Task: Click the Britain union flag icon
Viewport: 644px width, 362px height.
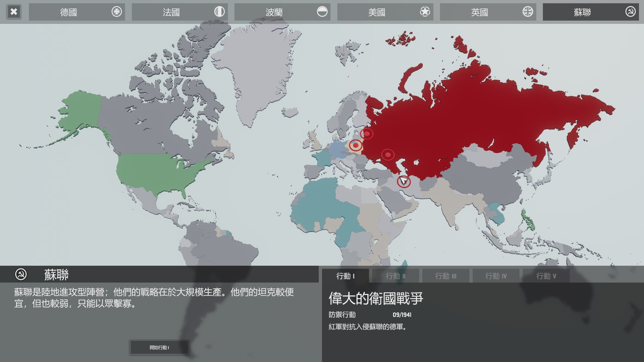Action: pos(528,12)
